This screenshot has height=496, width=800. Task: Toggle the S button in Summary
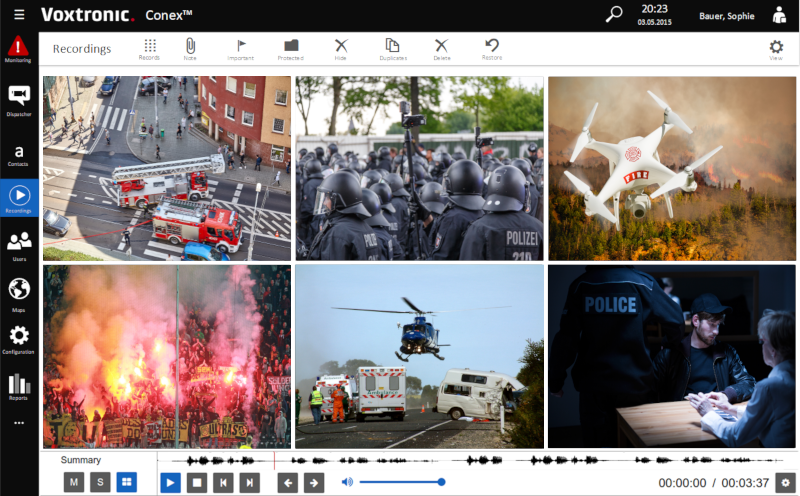(x=100, y=482)
